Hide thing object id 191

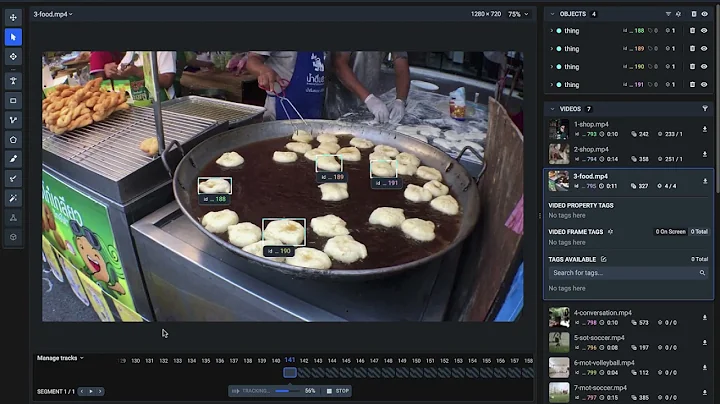coord(704,84)
